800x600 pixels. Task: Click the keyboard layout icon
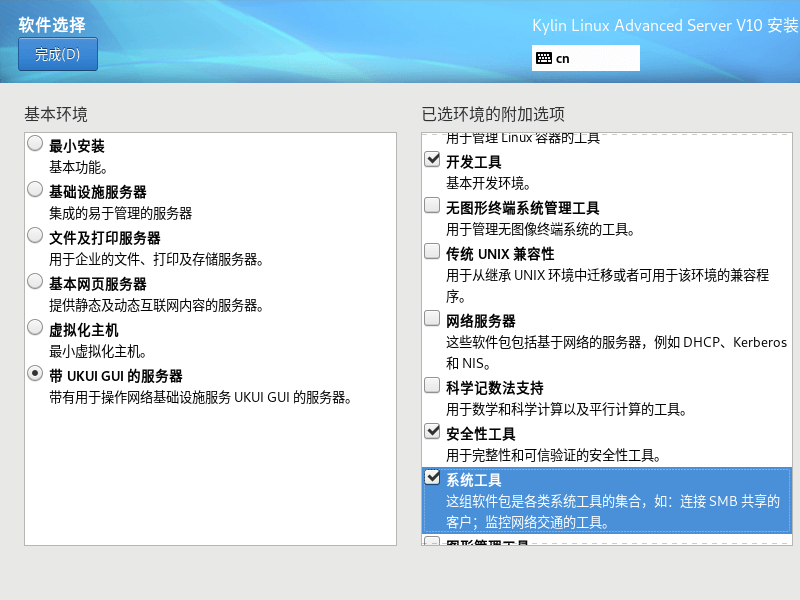[x=543, y=58]
